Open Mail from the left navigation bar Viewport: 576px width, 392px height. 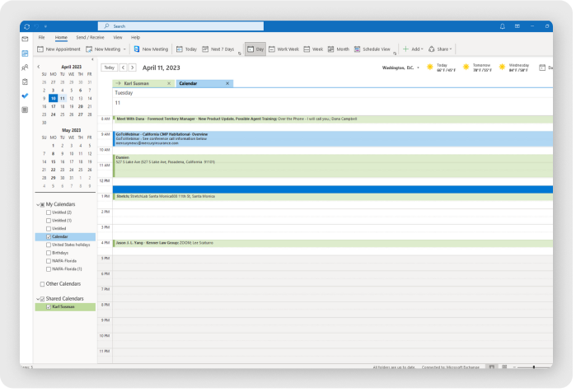pos(26,39)
